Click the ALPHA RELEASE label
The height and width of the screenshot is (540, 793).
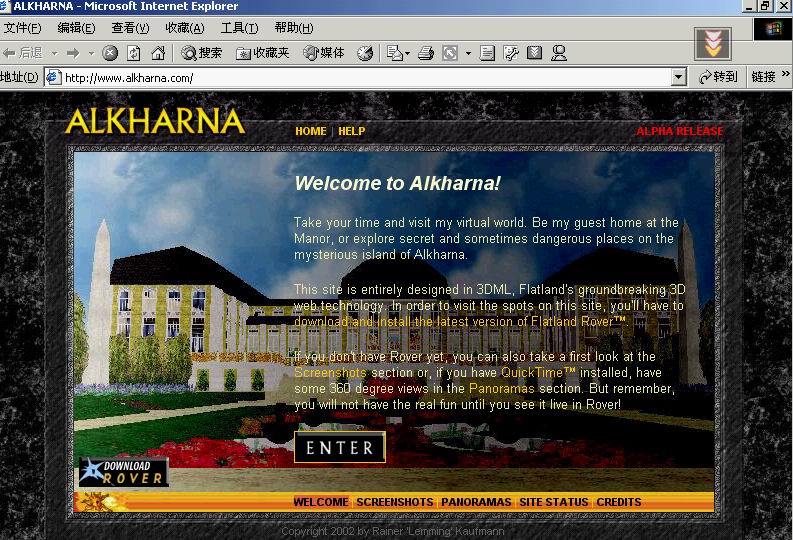(680, 131)
